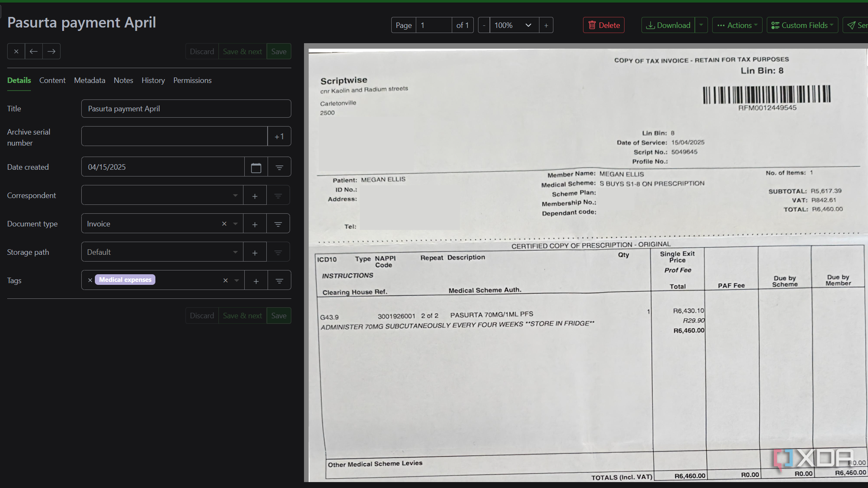The height and width of the screenshot is (488, 868).
Task: Clear all tags with the X
Action: click(226, 280)
